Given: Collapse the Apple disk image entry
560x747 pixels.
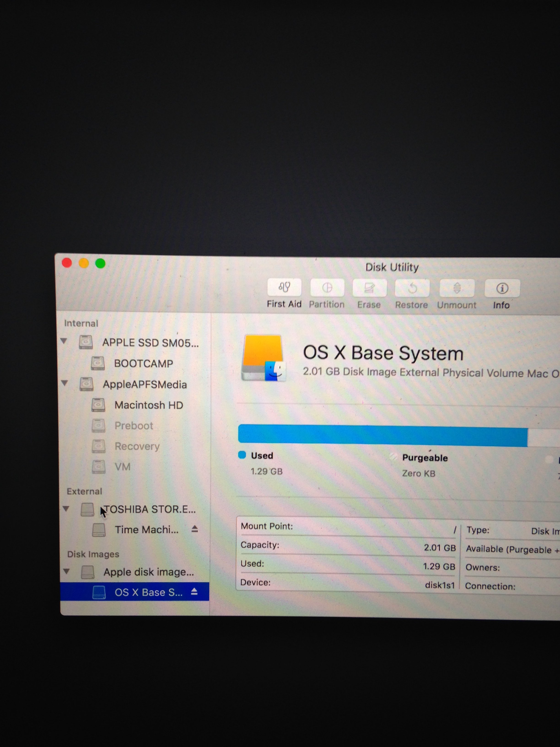Looking at the screenshot, I should click(x=67, y=571).
